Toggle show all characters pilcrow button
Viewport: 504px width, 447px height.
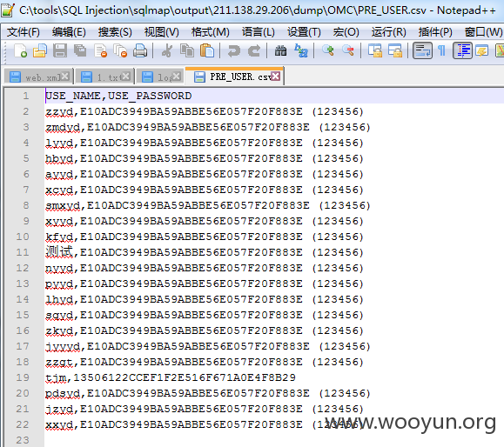(442, 50)
